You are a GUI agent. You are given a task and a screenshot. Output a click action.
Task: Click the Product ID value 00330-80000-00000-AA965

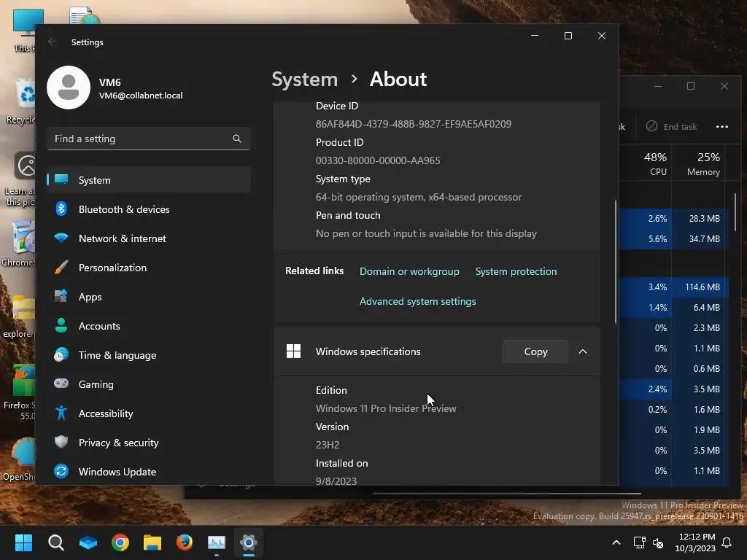click(378, 160)
